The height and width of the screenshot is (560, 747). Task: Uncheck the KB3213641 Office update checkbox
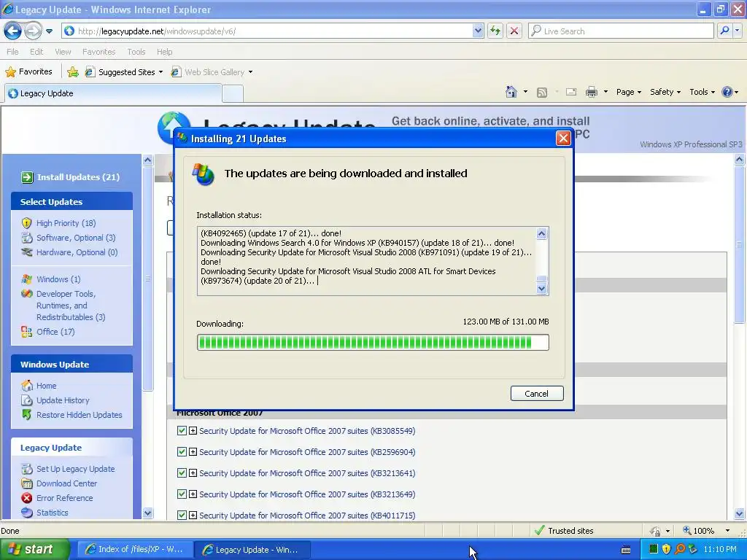click(x=182, y=472)
